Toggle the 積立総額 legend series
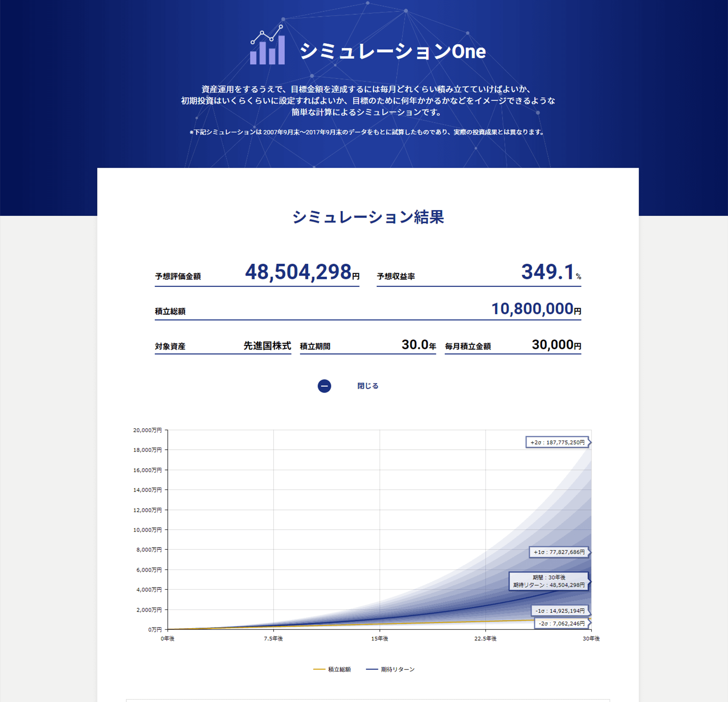The height and width of the screenshot is (702, 728). 332,669
